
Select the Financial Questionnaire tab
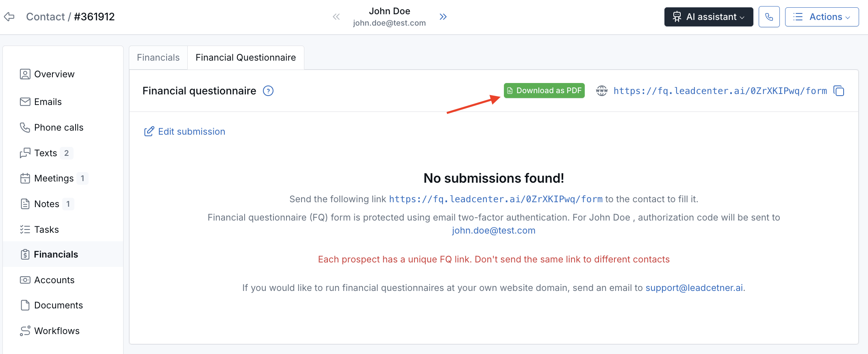click(245, 58)
